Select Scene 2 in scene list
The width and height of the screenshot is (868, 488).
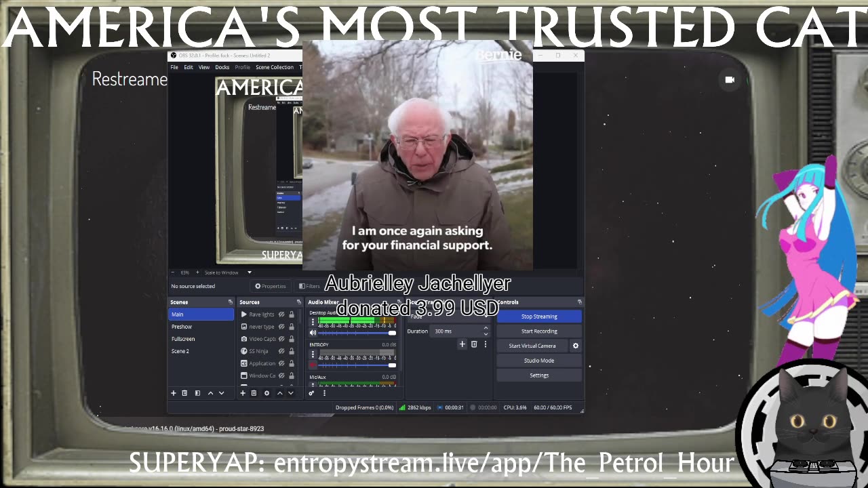click(201, 351)
